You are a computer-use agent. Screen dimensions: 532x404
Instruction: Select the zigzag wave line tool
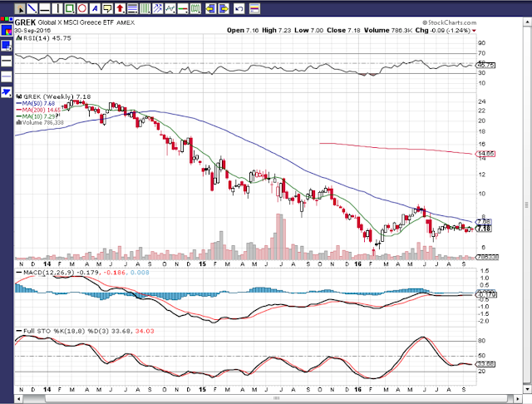[170, 8]
